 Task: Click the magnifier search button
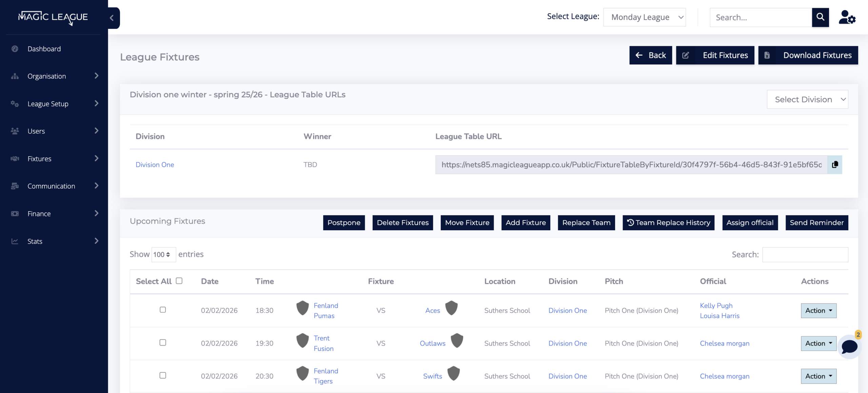coord(820,17)
